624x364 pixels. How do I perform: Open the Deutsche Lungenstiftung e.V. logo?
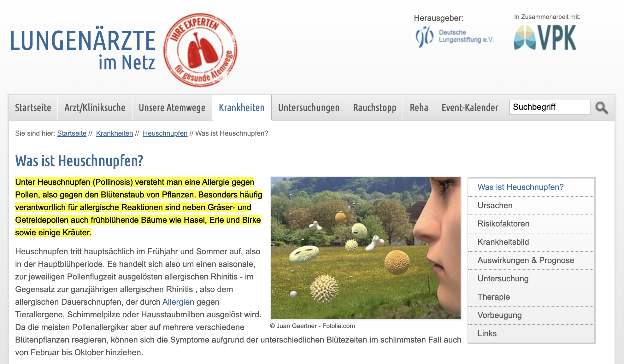point(455,37)
